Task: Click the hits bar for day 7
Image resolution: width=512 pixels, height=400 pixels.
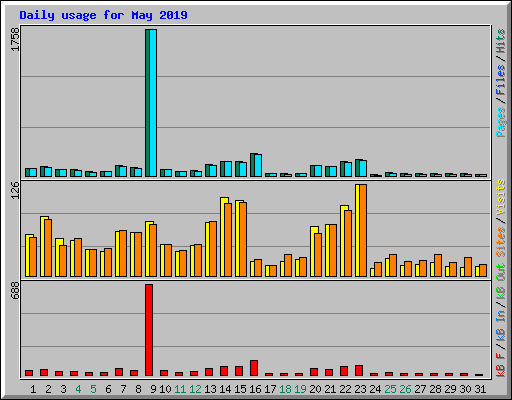Action: (x=118, y=171)
